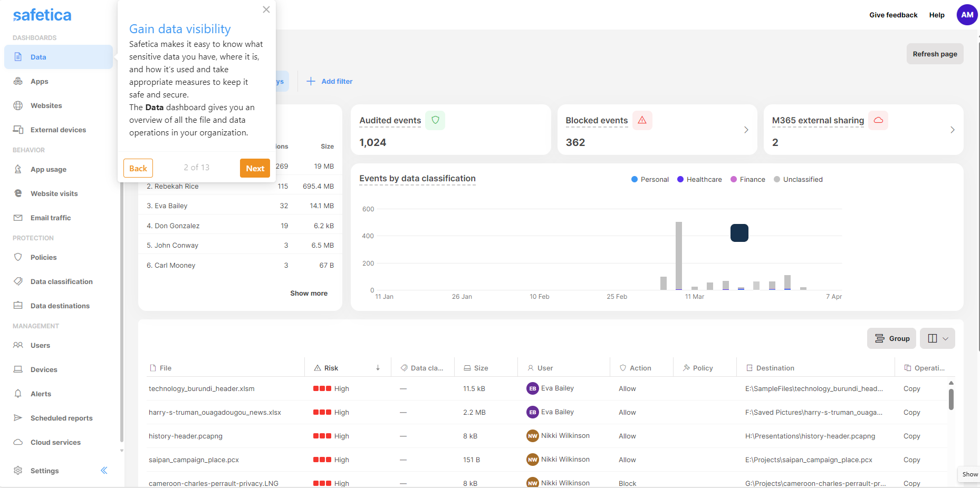Toggle Personal legend series
This screenshot has width=980, height=488.
pyautogui.click(x=650, y=179)
